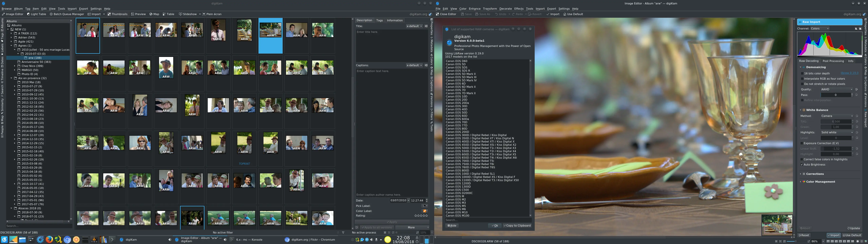Click Copy to Clipboard in RAW cameras dialog

coord(517,226)
